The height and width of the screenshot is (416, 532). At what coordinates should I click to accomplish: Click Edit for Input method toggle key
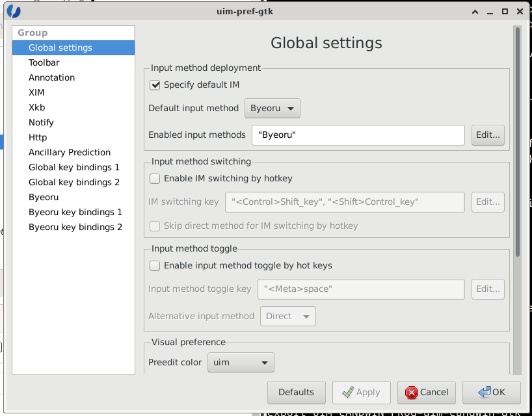[488, 289]
